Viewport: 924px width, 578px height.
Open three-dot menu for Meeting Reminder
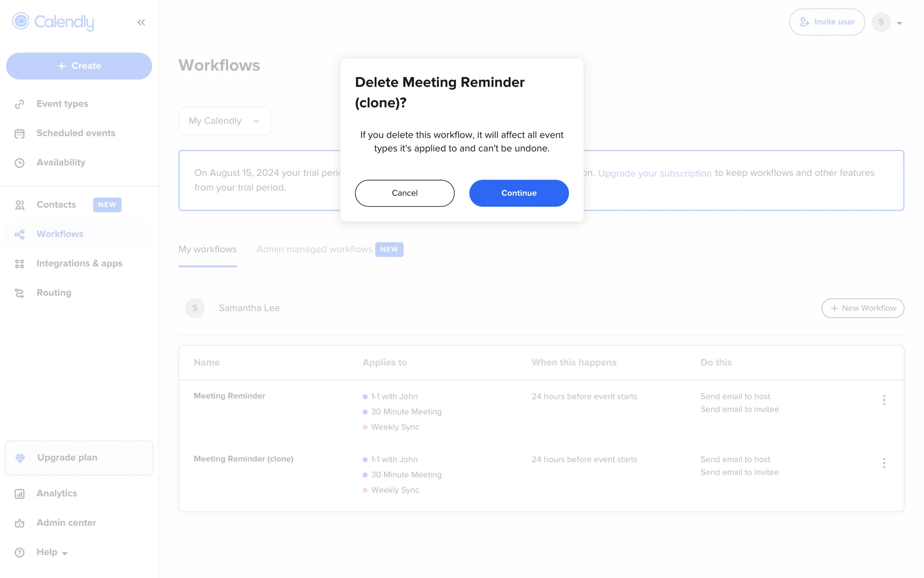(x=884, y=400)
